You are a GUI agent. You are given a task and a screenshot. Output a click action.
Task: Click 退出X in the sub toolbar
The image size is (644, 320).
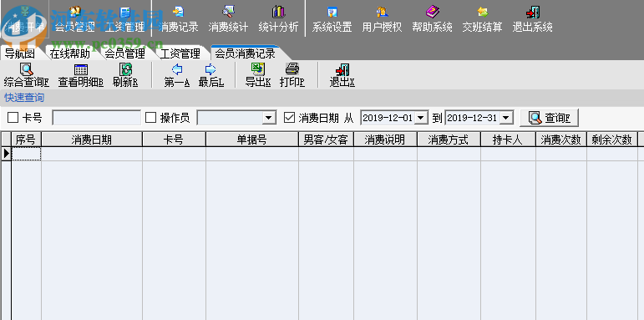[x=342, y=75]
